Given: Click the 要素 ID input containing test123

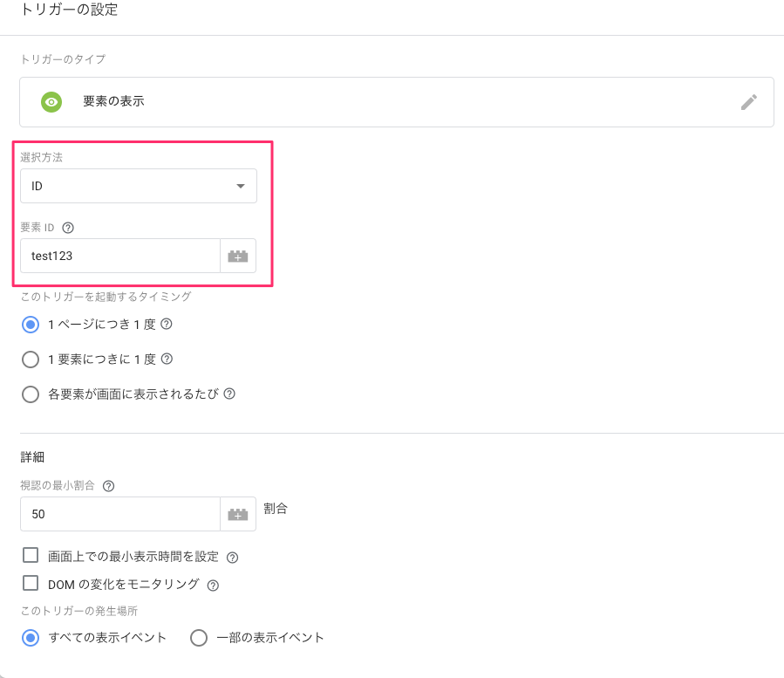Looking at the screenshot, I should click(x=120, y=257).
